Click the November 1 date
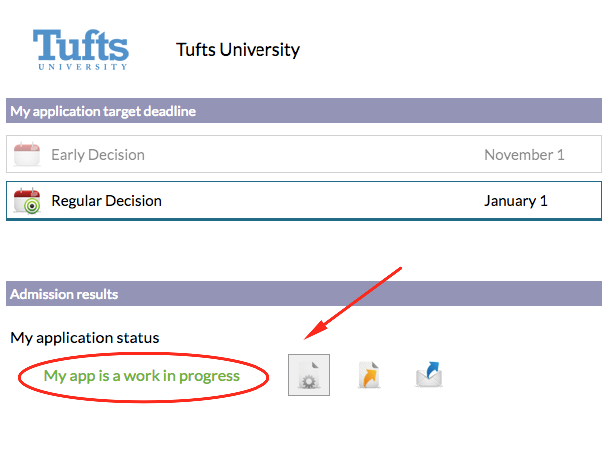The height and width of the screenshot is (454, 616). [524, 155]
